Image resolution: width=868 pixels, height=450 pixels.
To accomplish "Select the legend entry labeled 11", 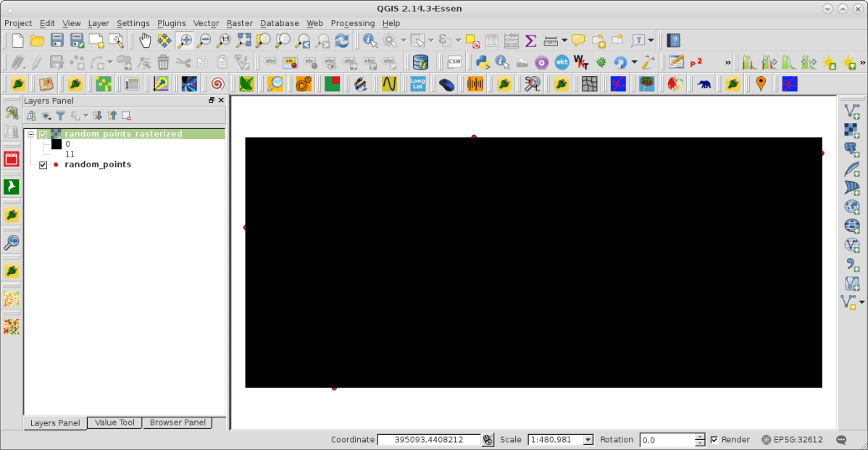I will 70,154.
